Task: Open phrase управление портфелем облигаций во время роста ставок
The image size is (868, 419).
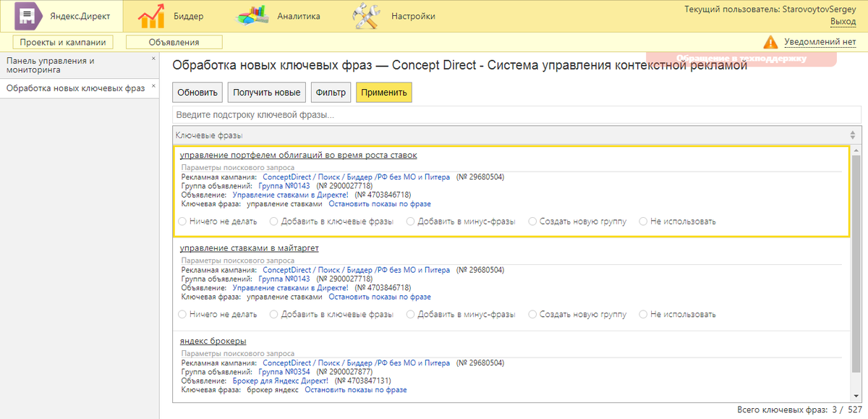Action: coord(299,155)
